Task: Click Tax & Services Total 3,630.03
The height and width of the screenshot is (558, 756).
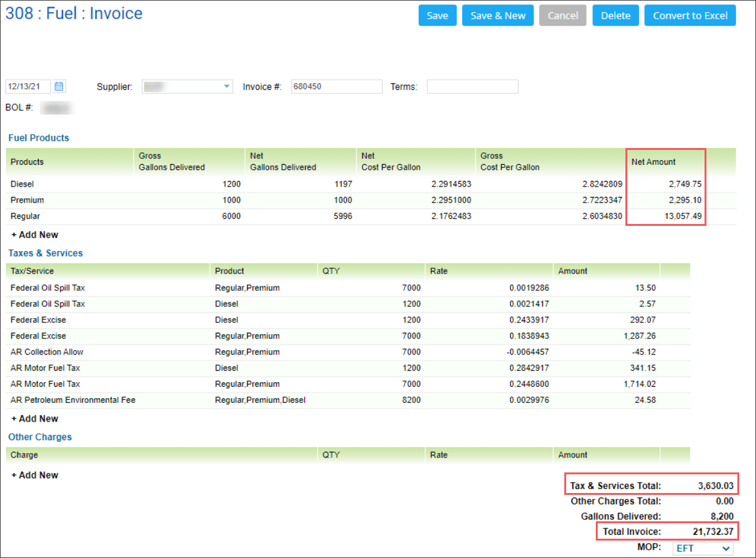Action: click(x=715, y=486)
